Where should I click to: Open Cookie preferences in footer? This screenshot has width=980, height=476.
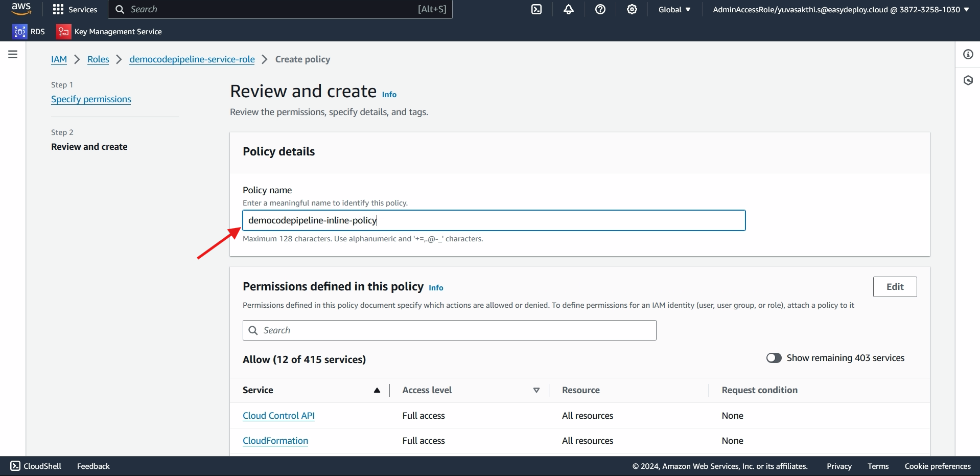coord(938,466)
